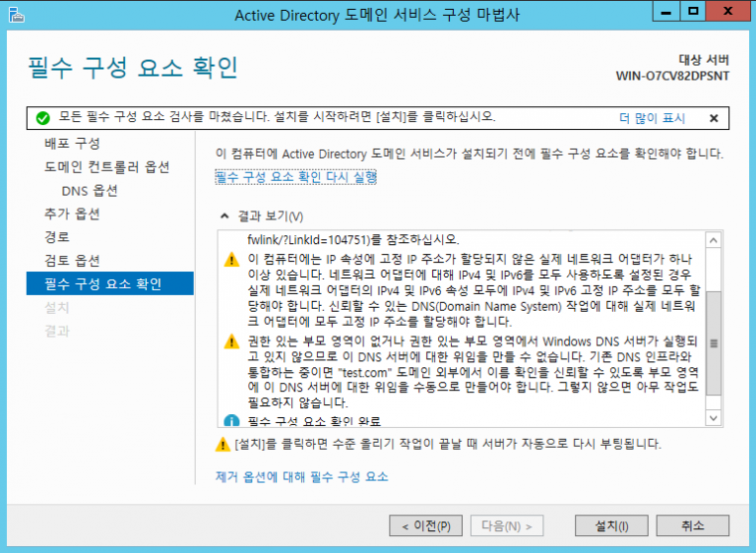Screen dimensions: 756x553
Task: Click the warning icon beside the static IP message
Action: (231, 260)
